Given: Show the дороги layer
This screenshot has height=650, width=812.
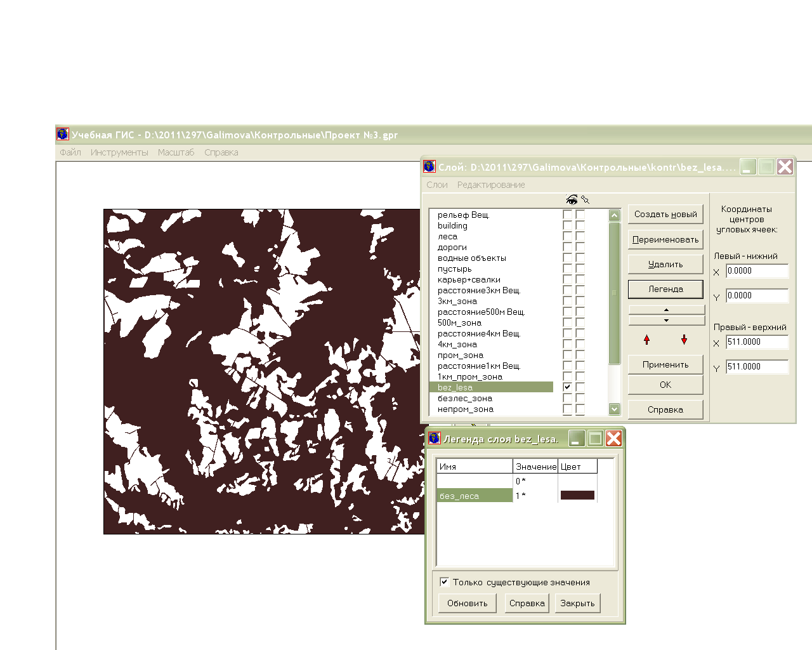Looking at the screenshot, I should click(567, 248).
